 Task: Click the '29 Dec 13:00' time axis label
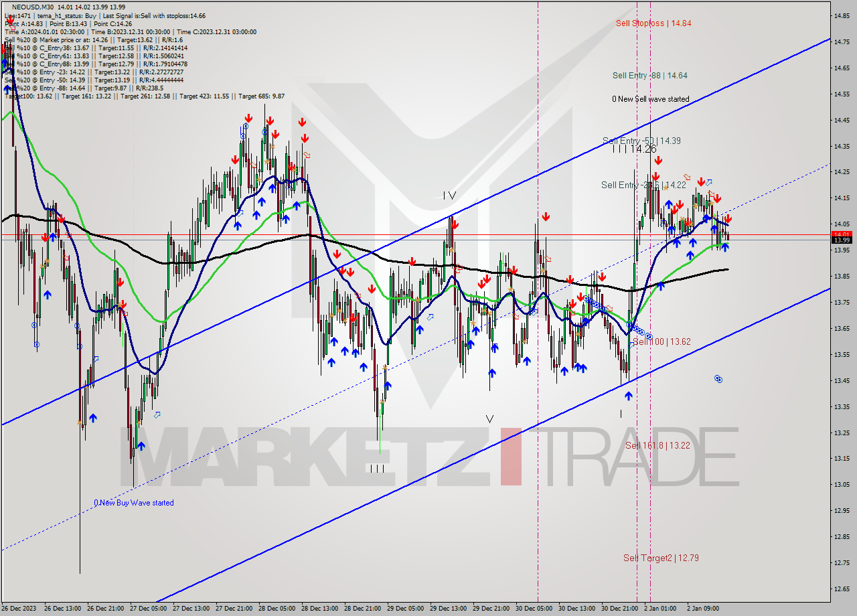point(448,609)
